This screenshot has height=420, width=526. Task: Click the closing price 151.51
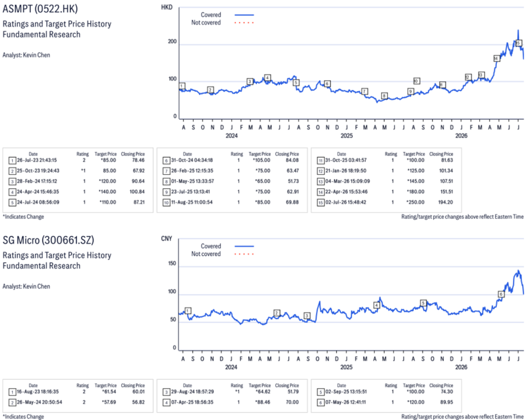coord(446,192)
